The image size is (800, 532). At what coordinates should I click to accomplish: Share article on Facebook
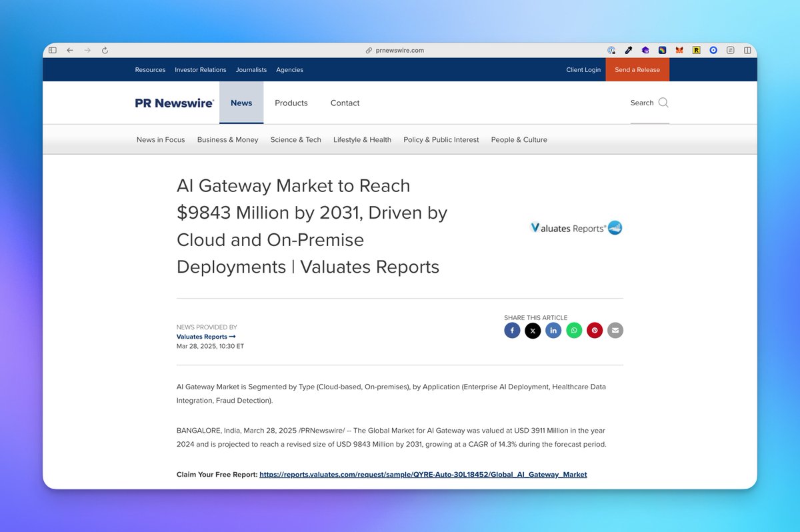[x=512, y=331]
